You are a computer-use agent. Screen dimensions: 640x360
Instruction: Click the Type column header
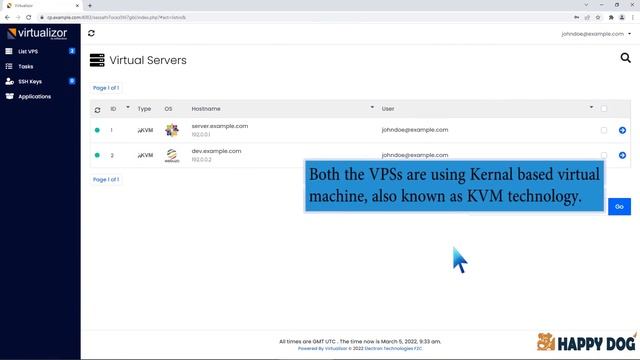(x=144, y=109)
